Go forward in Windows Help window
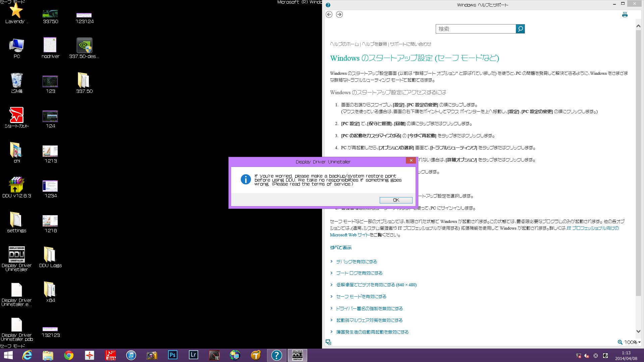The width and height of the screenshot is (644, 362). (339, 14)
